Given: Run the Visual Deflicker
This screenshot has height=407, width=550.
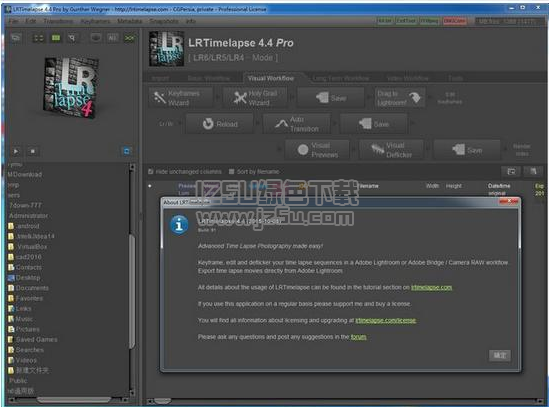Looking at the screenshot, I should coord(392,150).
